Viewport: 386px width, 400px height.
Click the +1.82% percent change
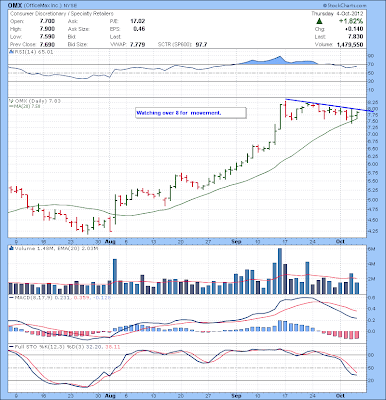point(351,21)
